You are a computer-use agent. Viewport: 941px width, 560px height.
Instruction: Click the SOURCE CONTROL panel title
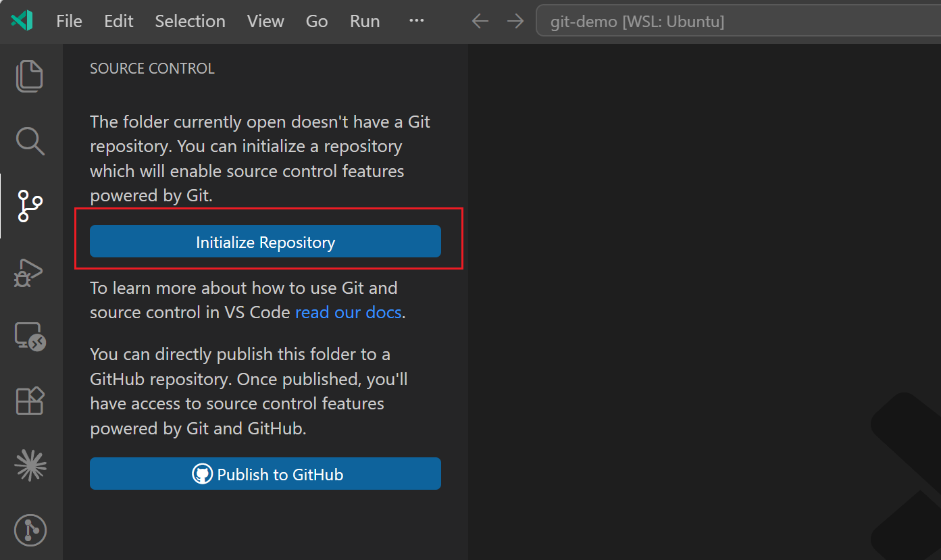152,68
